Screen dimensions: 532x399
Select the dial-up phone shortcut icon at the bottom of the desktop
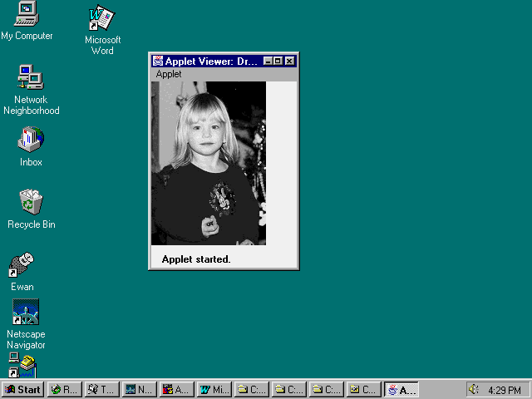[22, 365]
